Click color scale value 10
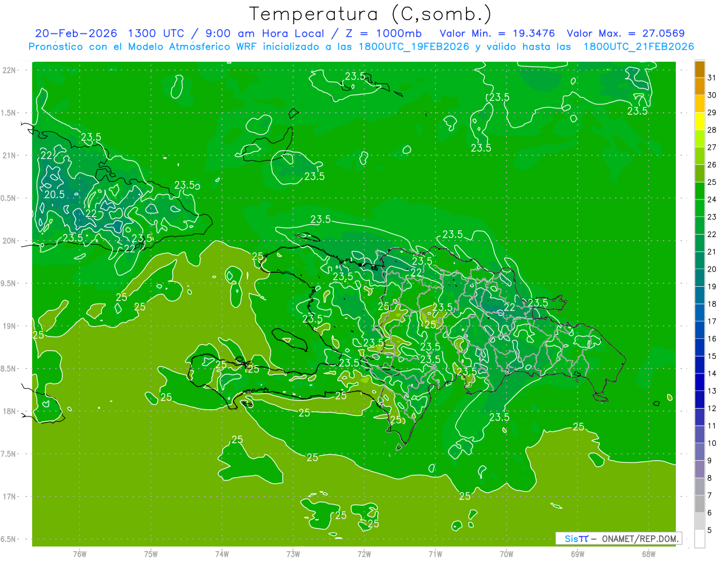The width and height of the screenshot is (728, 562). (712, 443)
